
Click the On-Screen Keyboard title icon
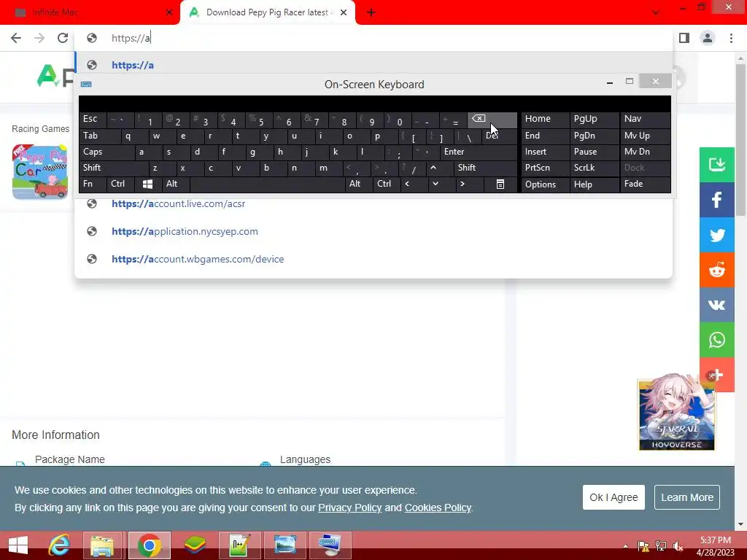tap(86, 85)
